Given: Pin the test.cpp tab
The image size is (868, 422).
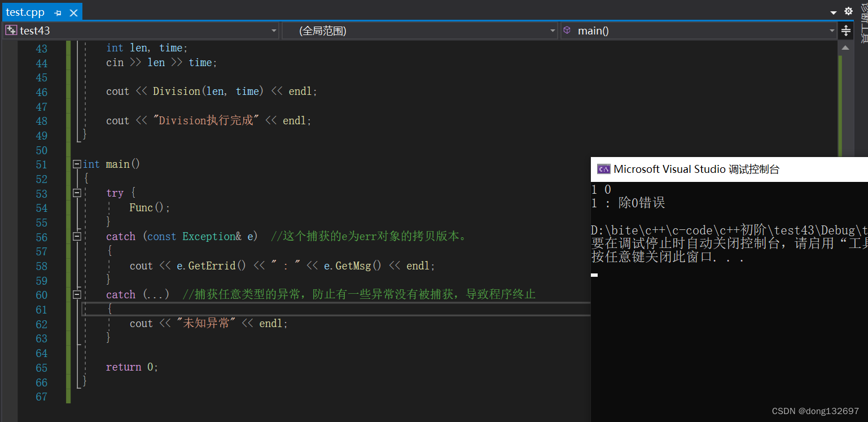Looking at the screenshot, I should [x=58, y=12].
